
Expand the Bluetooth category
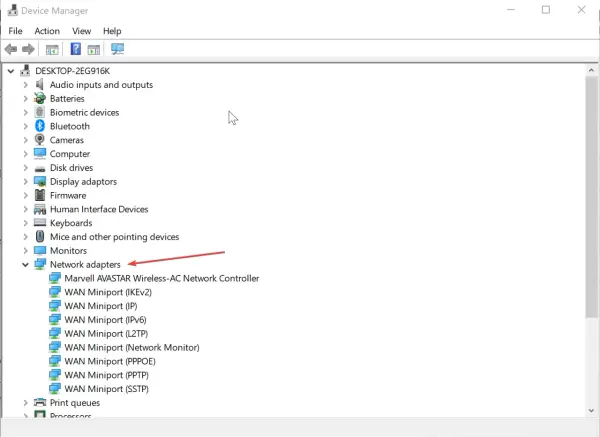tap(25, 126)
